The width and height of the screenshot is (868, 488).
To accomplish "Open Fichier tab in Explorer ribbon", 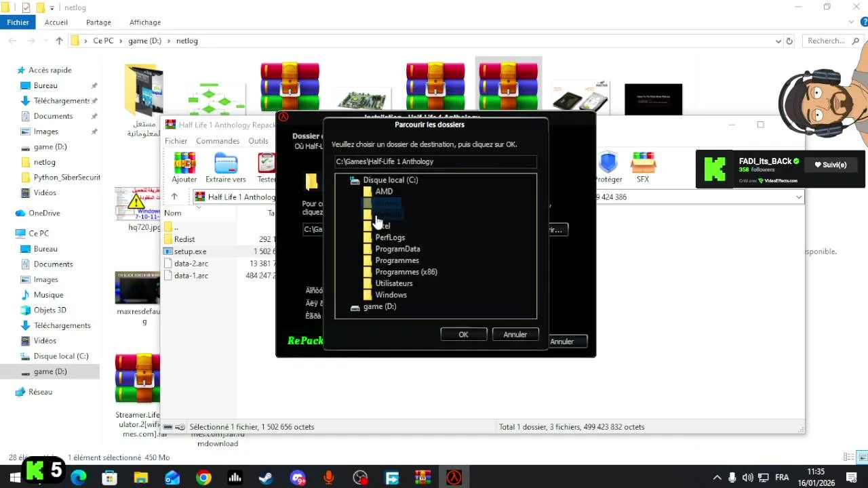I will [x=18, y=22].
